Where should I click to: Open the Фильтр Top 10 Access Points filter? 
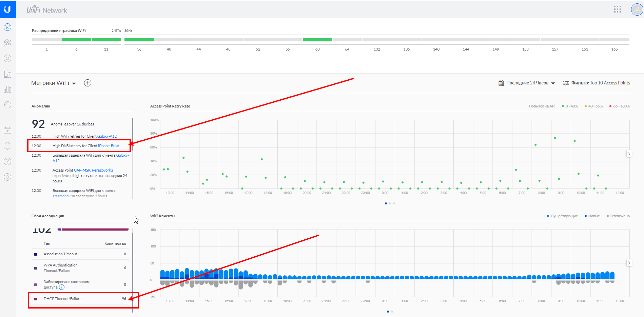(597, 83)
